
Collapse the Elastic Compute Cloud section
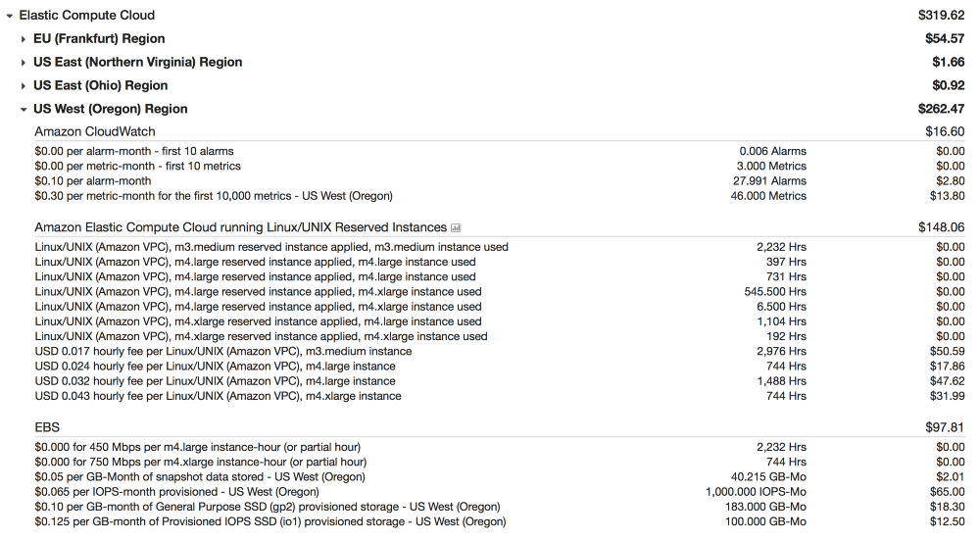pos(10,16)
